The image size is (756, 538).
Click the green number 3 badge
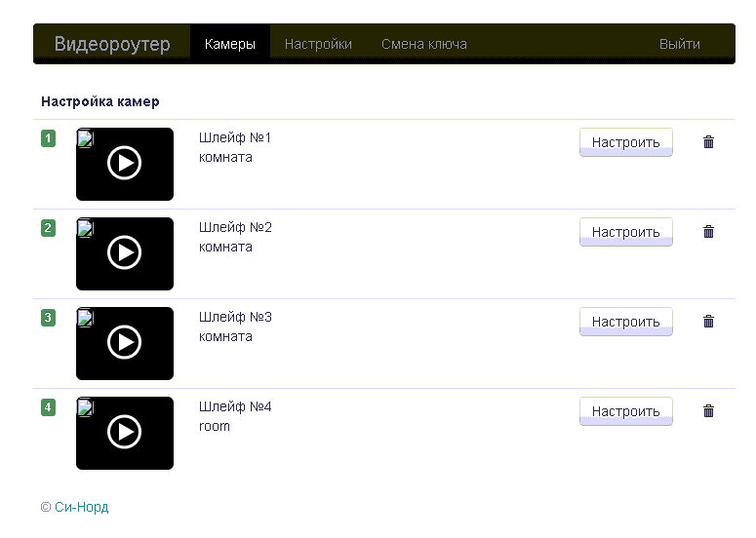[x=48, y=318]
